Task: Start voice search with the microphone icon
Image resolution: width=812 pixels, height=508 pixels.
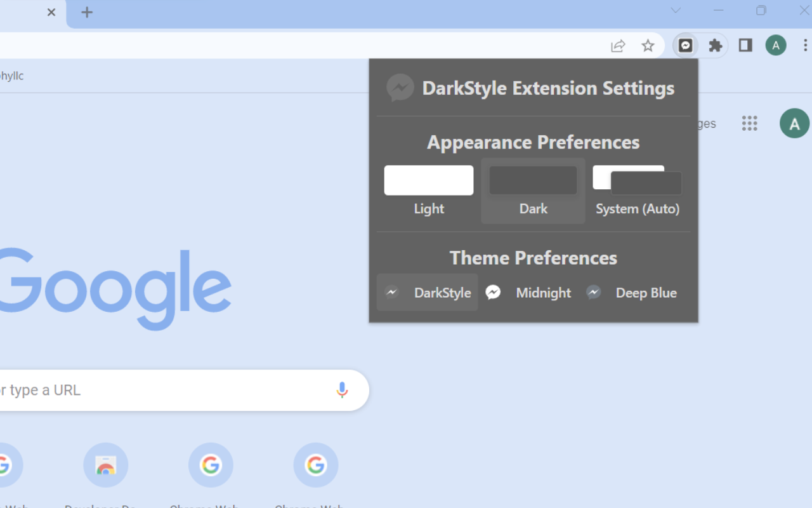Action: pos(342,390)
